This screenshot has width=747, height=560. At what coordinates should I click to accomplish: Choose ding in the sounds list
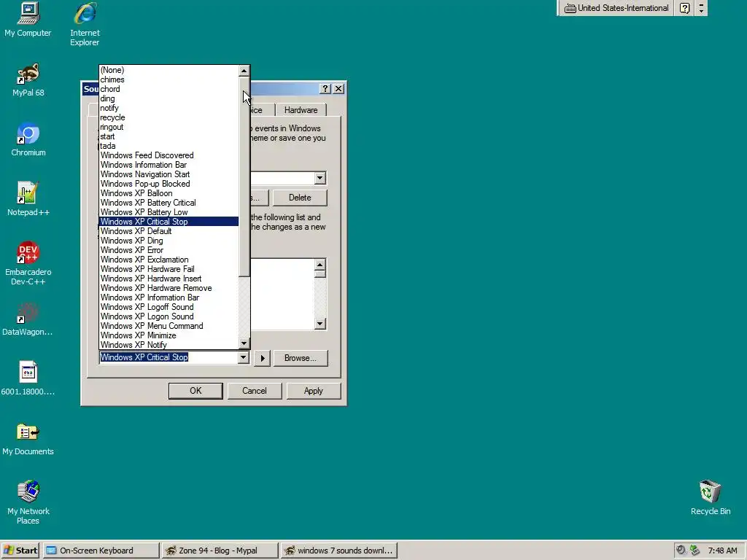169,98
